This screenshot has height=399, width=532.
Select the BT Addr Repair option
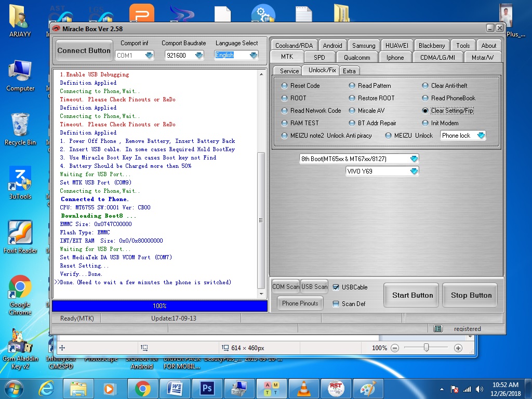(352, 123)
